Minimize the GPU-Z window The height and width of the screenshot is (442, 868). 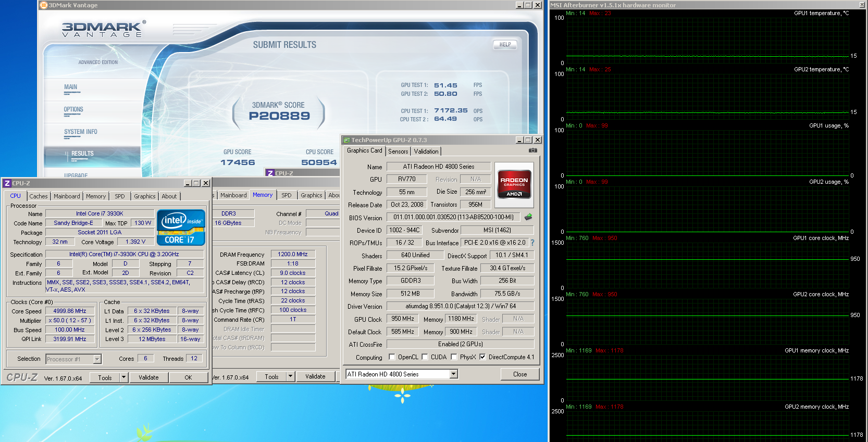point(519,140)
